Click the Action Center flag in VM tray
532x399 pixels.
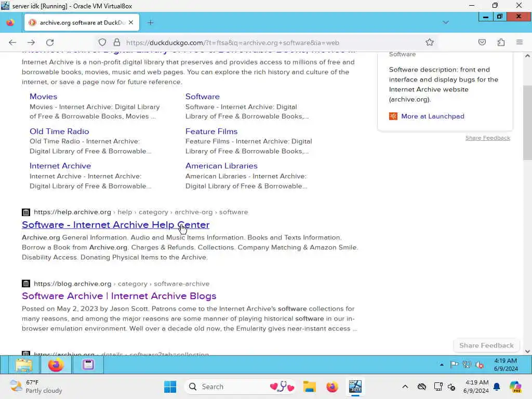[454, 365]
